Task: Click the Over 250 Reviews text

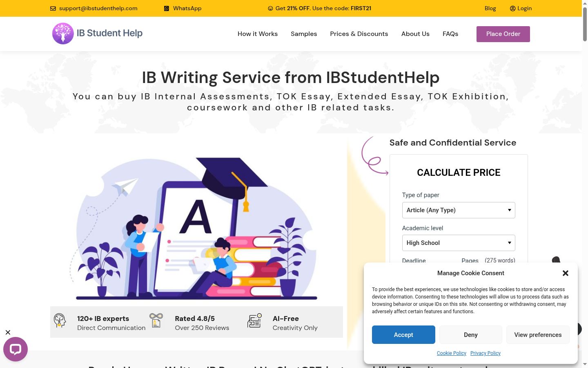Action: click(x=202, y=328)
